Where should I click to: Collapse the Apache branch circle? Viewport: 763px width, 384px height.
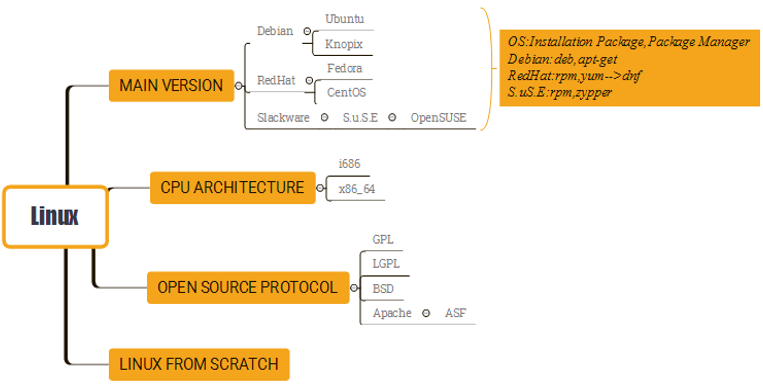pyautogui.click(x=426, y=313)
